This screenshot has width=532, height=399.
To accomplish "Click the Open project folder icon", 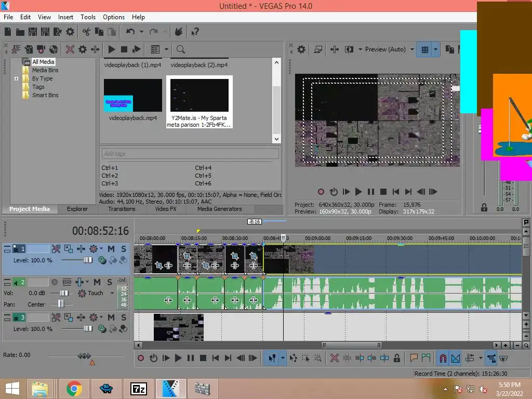I will pos(20,32).
